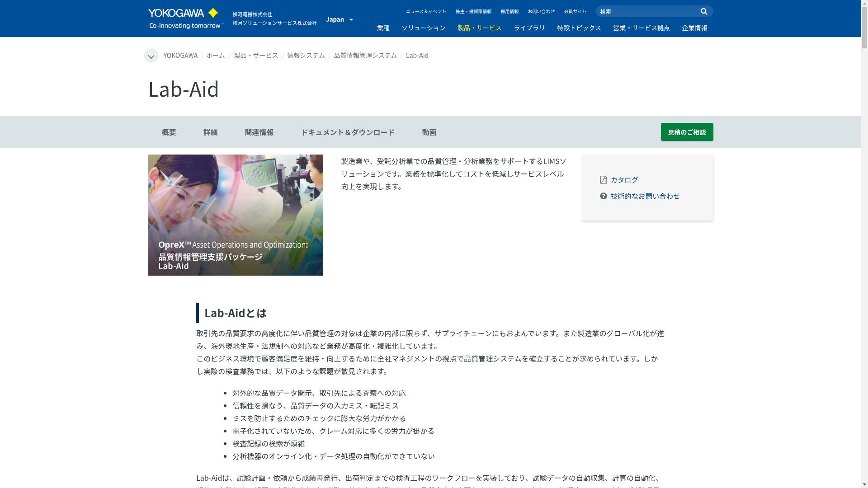Viewport: 868px width, 488px height.
Task: Click 品質情報管理システム breadcrumb
Action: tap(365, 55)
